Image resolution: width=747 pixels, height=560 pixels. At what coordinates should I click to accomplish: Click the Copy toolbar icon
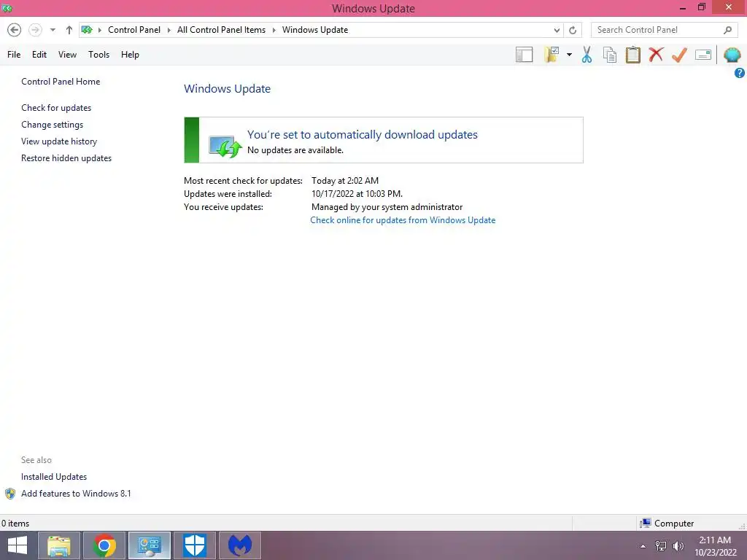pos(610,55)
